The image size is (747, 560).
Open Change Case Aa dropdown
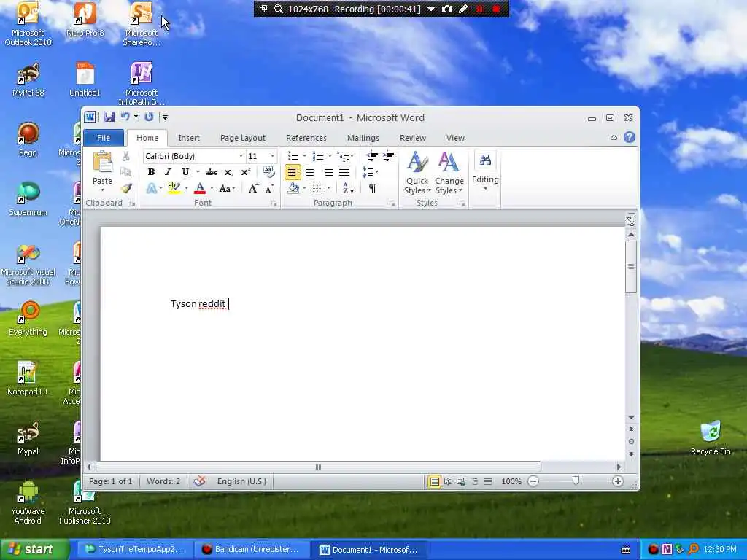pyautogui.click(x=228, y=188)
